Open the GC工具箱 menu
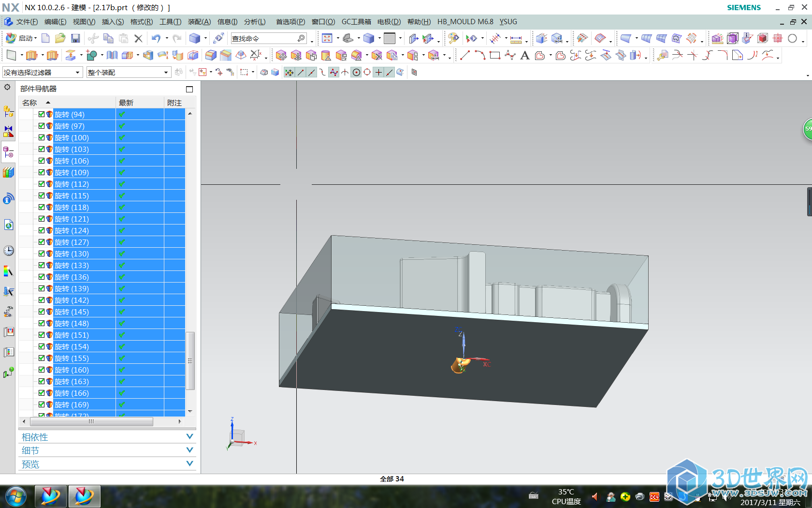Viewport: 812px width, 508px height. coord(356,22)
